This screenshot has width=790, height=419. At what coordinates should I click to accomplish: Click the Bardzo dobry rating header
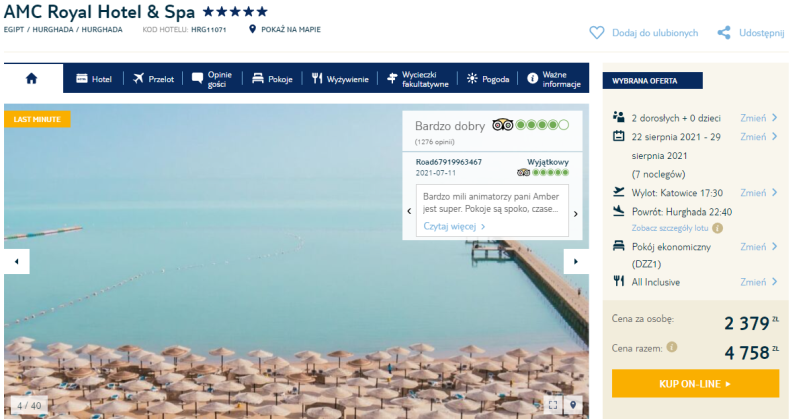click(x=449, y=126)
